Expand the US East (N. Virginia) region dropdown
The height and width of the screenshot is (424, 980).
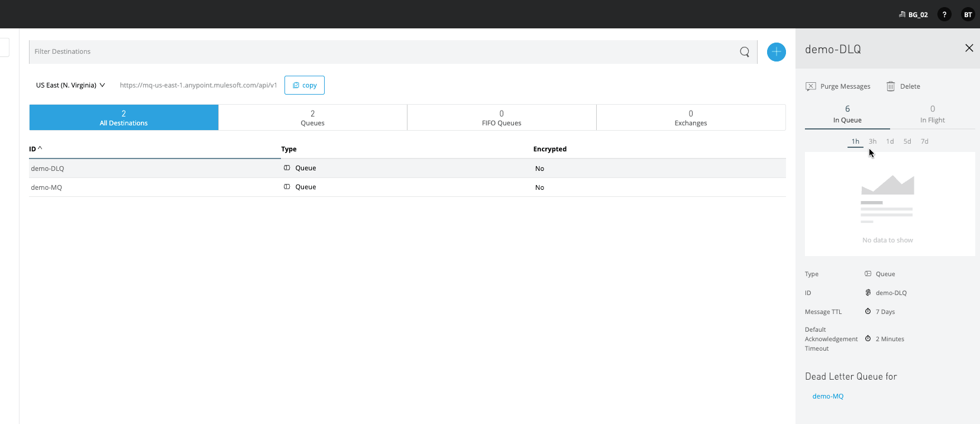point(70,85)
